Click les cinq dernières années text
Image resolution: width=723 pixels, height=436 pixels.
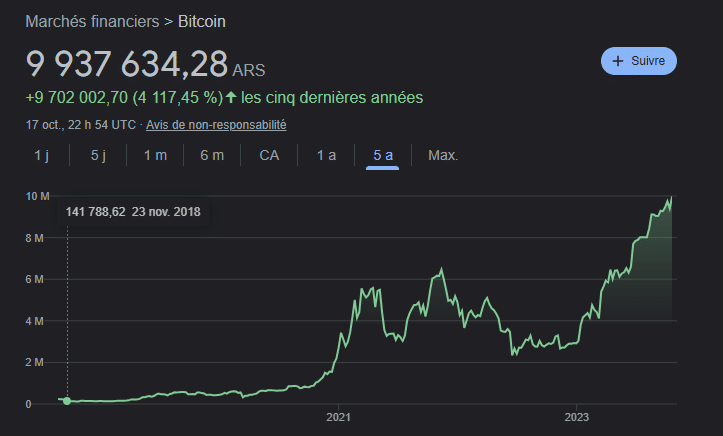pyautogui.click(x=332, y=98)
